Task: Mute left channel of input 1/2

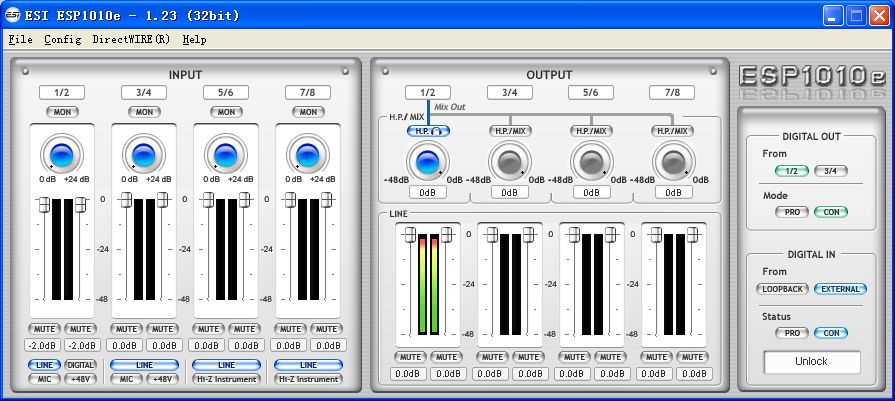Action: point(44,329)
